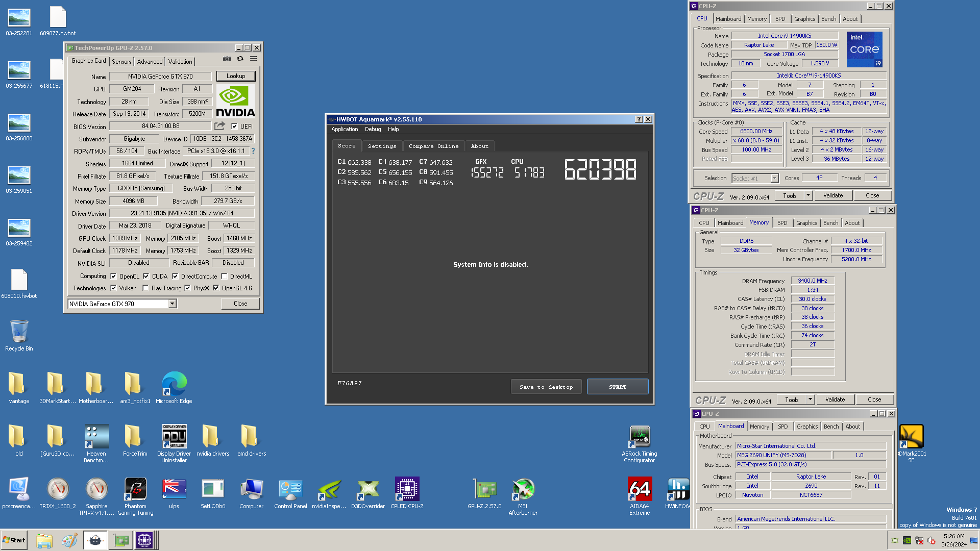Open Control Panel desktop icon
The height and width of the screenshot is (551, 980).
290,493
